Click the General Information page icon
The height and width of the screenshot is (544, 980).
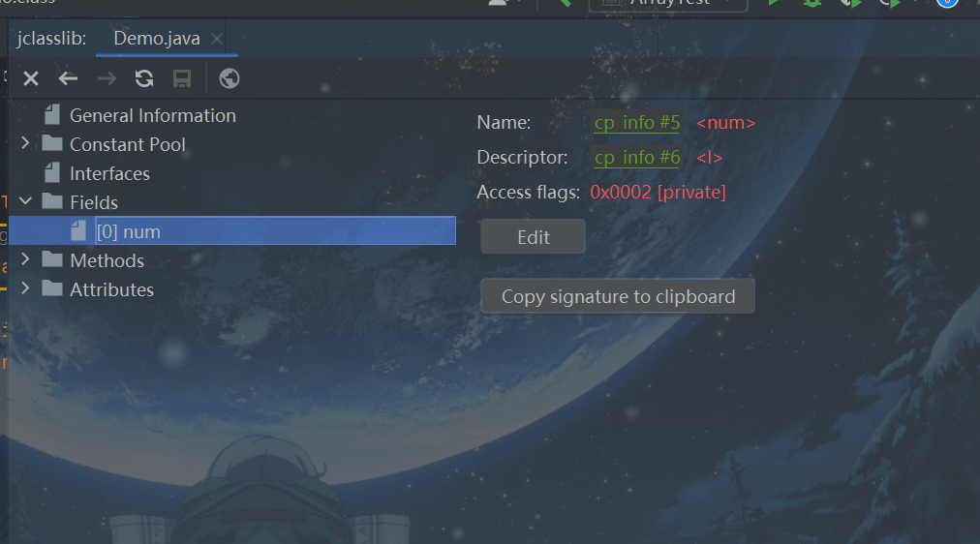(x=52, y=115)
